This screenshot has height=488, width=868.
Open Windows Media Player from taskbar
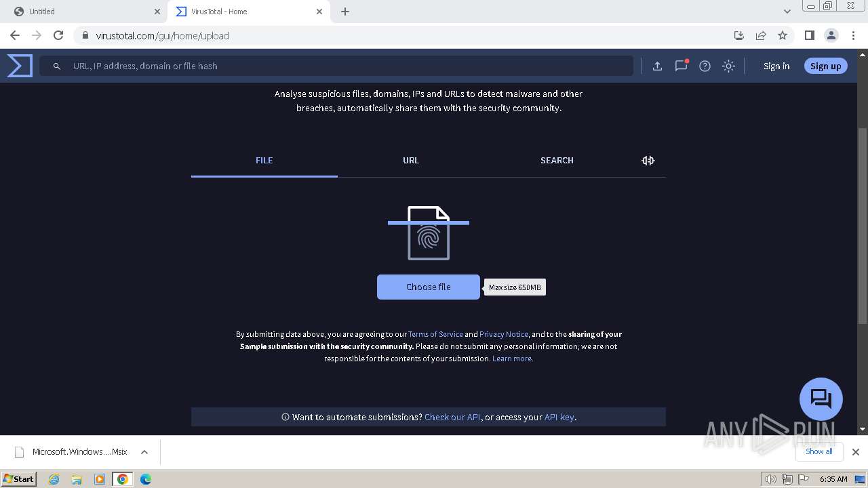click(x=100, y=479)
